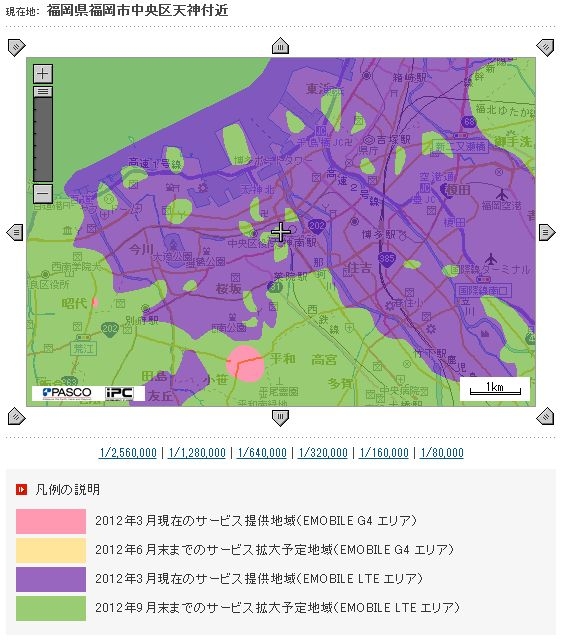The image size is (567, 644).
Task: Pan map east using right arrow
Action: pos(547,232)
